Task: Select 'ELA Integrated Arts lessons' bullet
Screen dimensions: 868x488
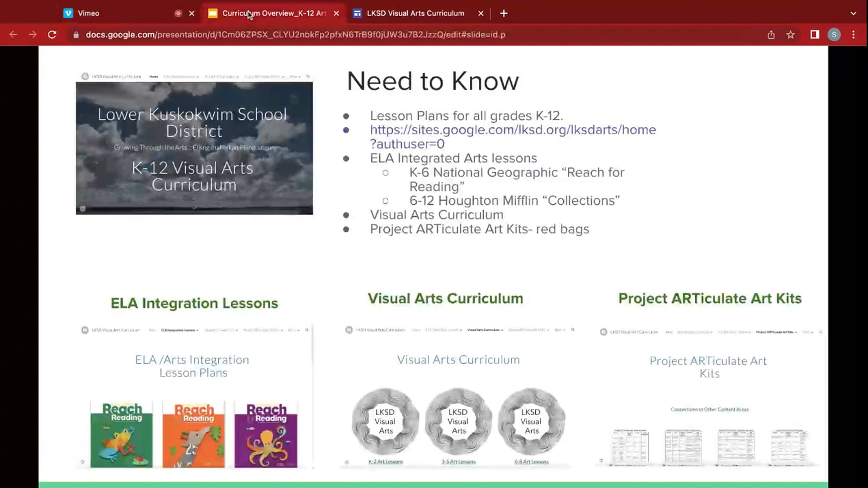Action: coord(453,158)
